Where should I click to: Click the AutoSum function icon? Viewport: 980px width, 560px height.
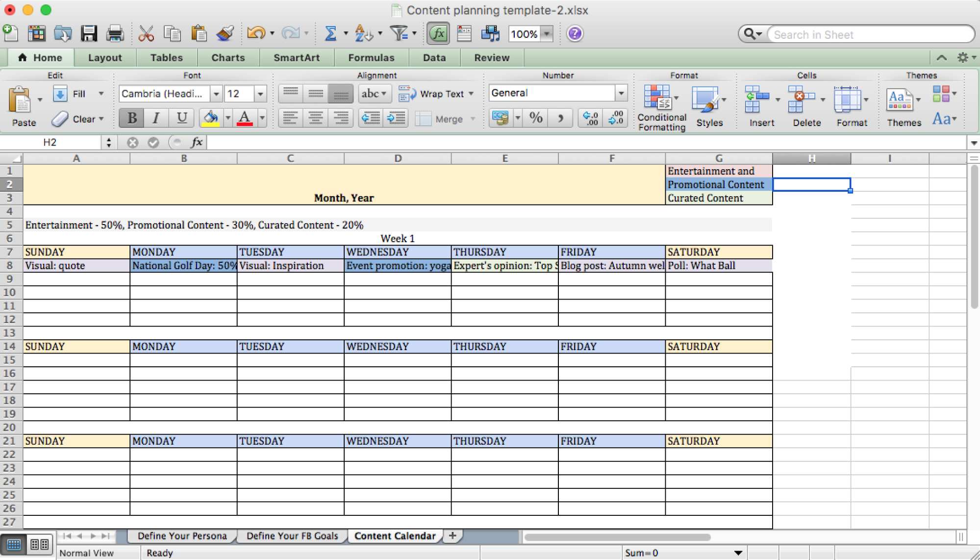pos(330,34)
